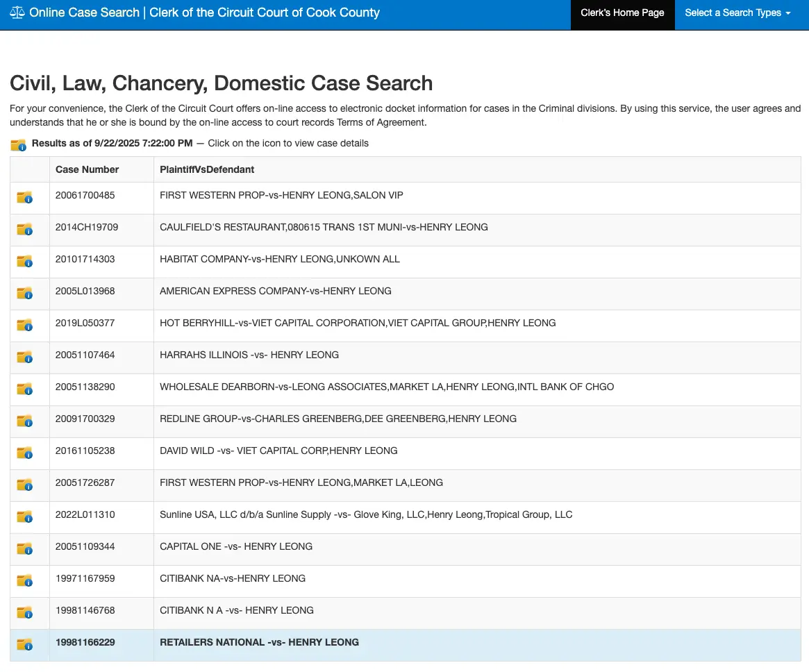
Task: View details icon for Wholesale Dearborn case
Action: point(25,389)
